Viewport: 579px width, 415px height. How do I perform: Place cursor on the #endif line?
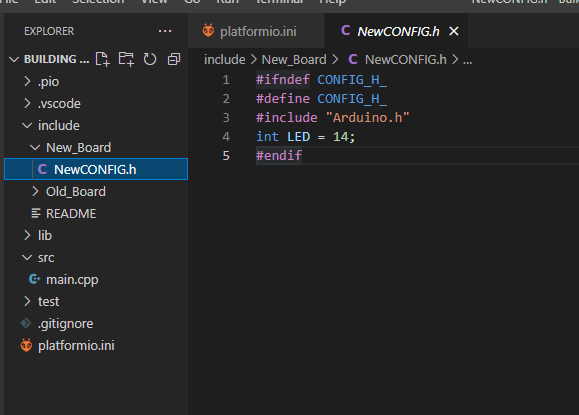[x=279, y=155]
